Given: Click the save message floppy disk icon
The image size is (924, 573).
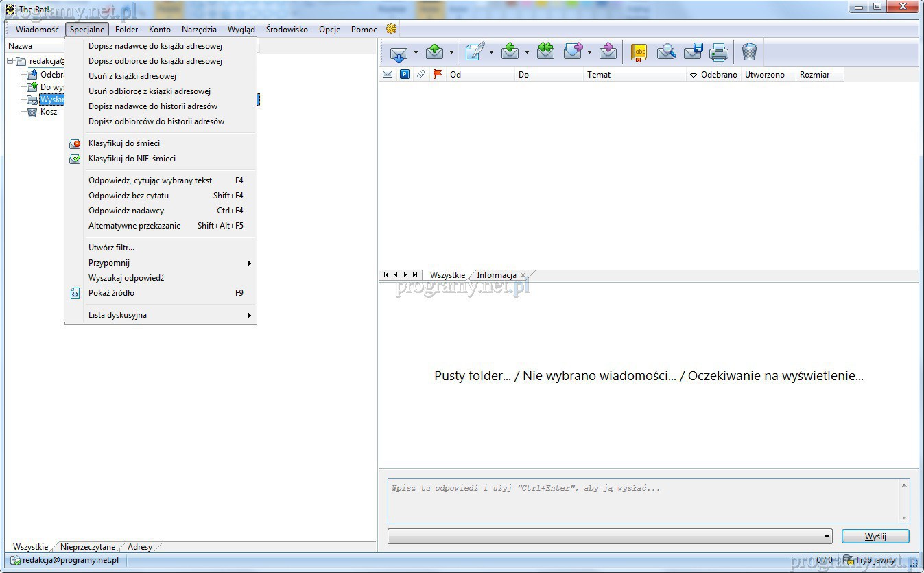Looking at the screenshot, I should (x=693, y=52).
